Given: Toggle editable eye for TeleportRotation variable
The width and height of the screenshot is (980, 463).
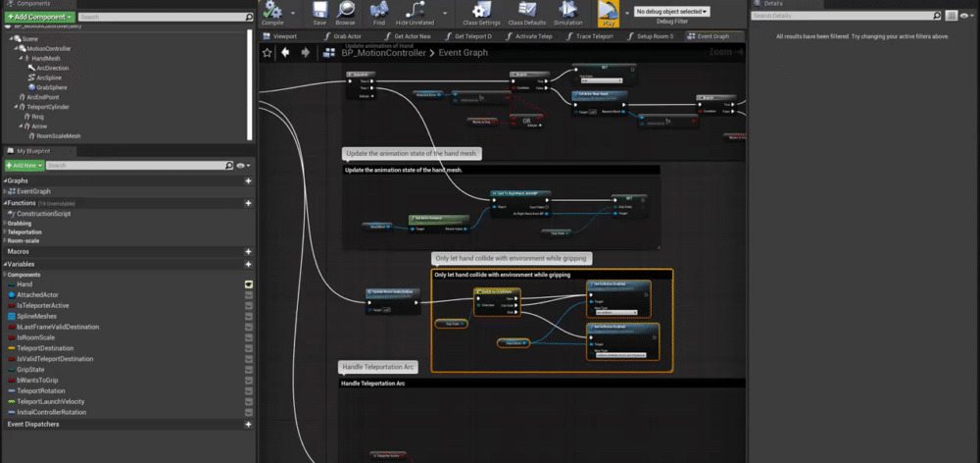Looking at the screenshot, I should [x=248, y=390].
